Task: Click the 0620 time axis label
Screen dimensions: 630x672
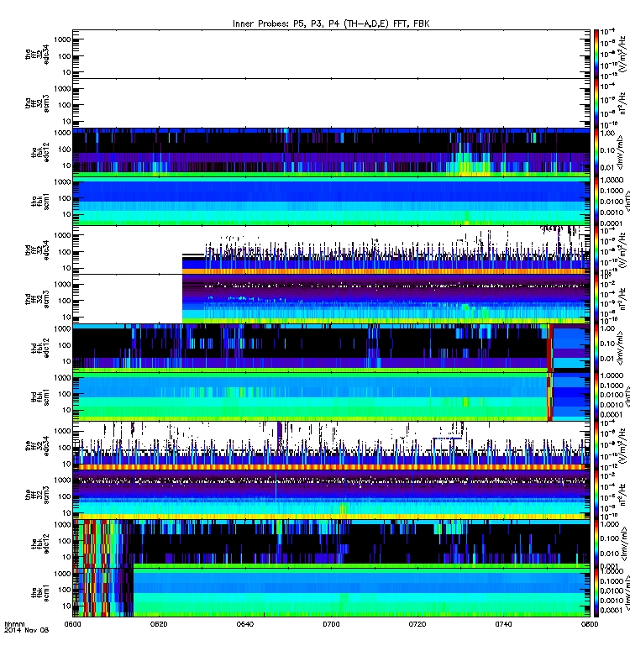Action: (159, 624)
